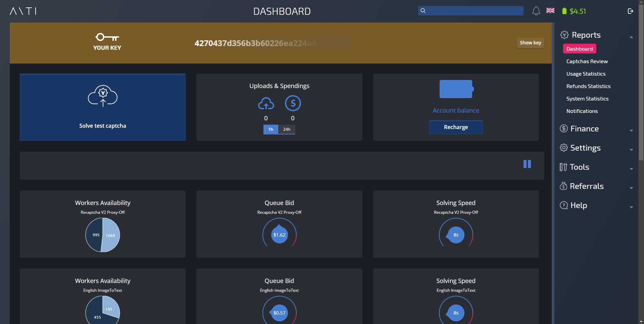Click the notification bell icon
644x324 pixels.
(536, 11)
